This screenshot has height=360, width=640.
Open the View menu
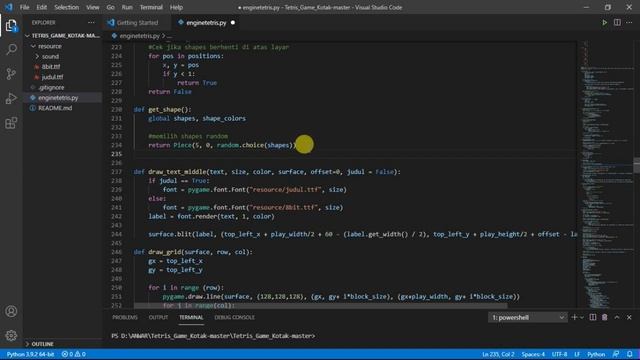click(93, 7)
